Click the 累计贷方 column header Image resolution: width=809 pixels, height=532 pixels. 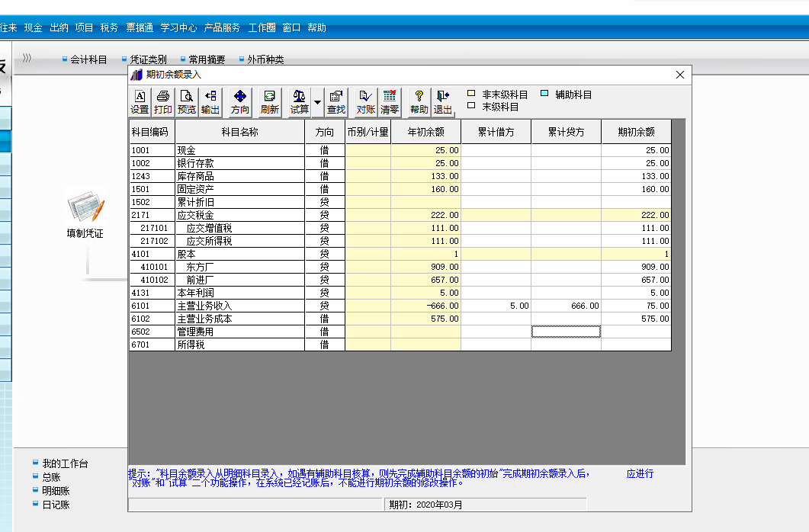pyautogui.click(x=566, y=131)
